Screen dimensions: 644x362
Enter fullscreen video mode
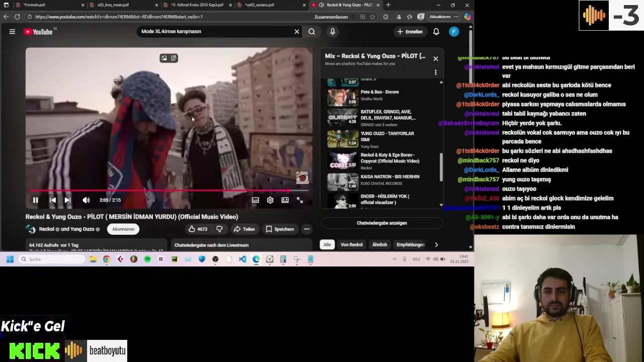tap(300, 200)
